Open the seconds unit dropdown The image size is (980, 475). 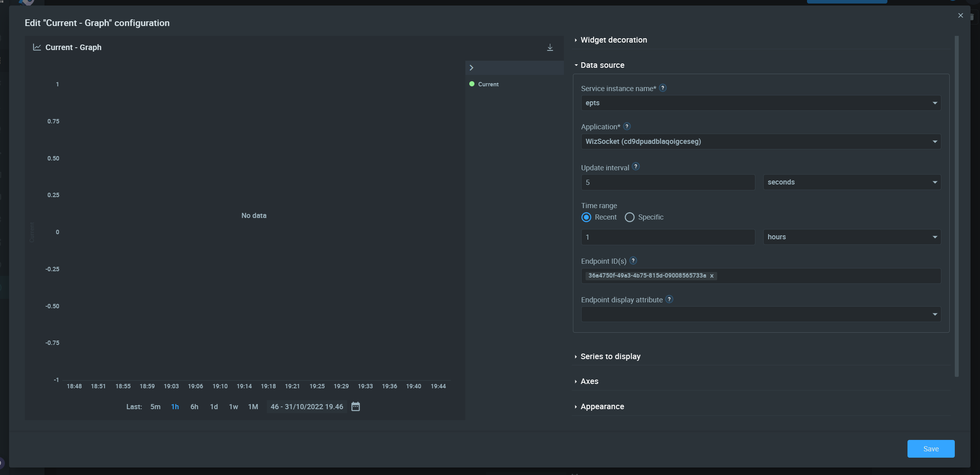(852, 182)
